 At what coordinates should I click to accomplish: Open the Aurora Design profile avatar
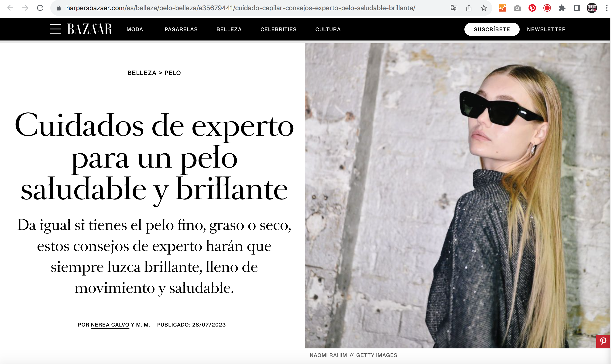(592, 8)
